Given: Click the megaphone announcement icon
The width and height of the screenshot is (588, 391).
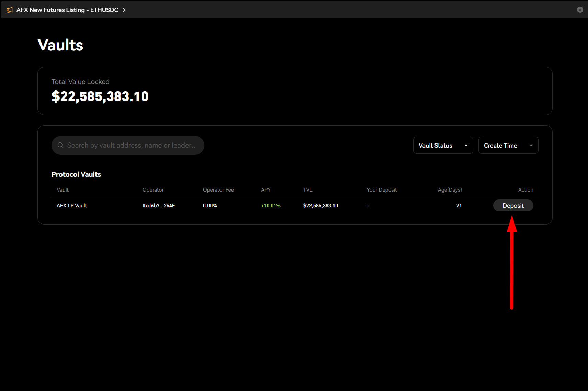Looking at the screenshot, I should [10, 10].
